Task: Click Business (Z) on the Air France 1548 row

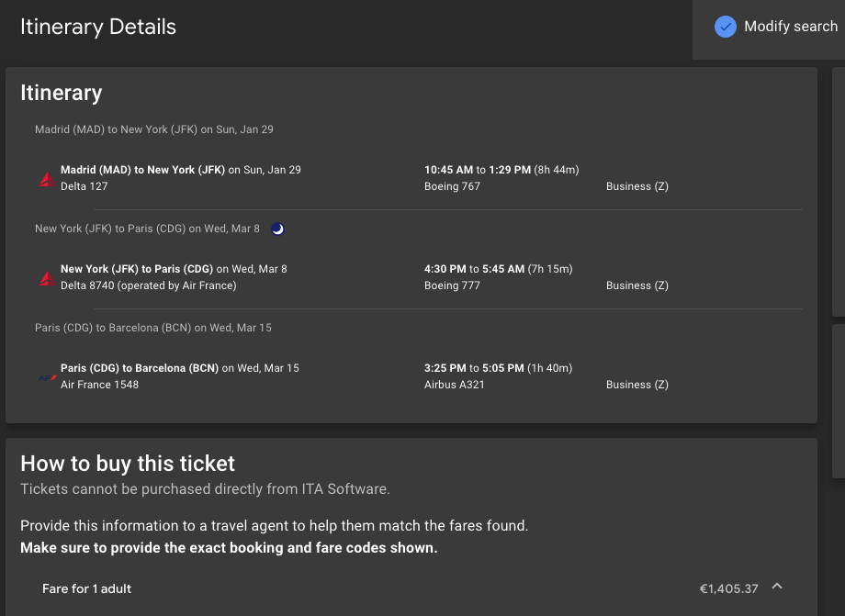Action: tap(637, 385)
